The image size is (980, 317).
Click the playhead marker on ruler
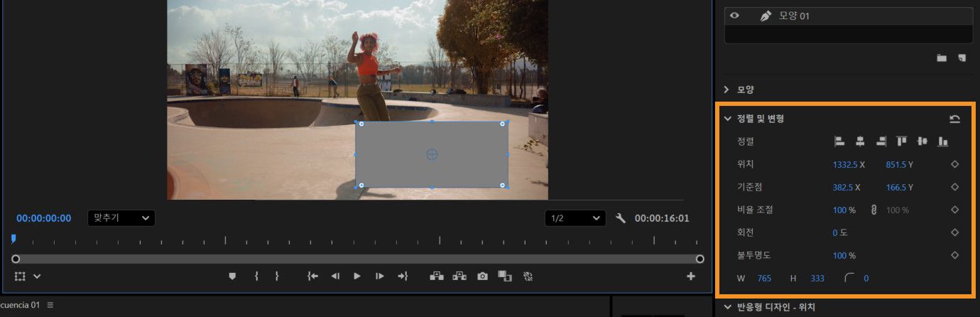pyautogui.click(x=13, y=239)
